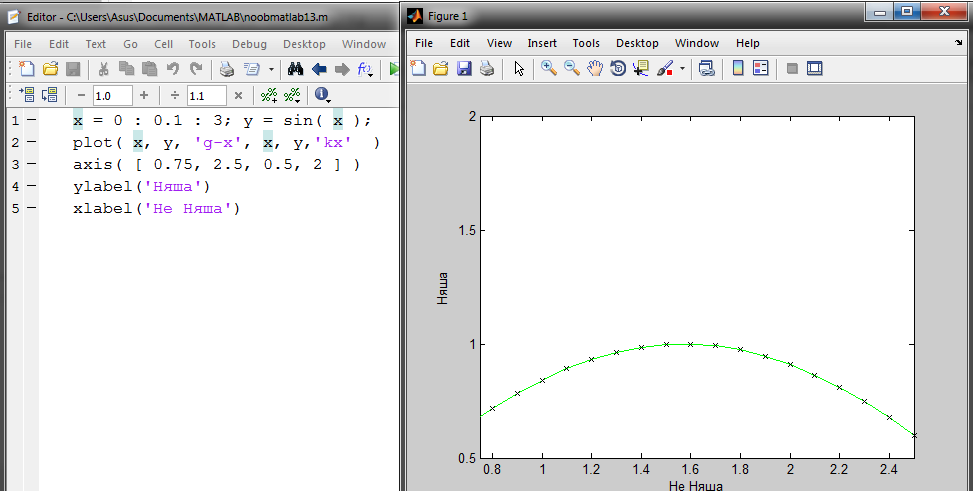
Task: Click the Show Plot Tools and dock icon
Action: pos(815,68)
